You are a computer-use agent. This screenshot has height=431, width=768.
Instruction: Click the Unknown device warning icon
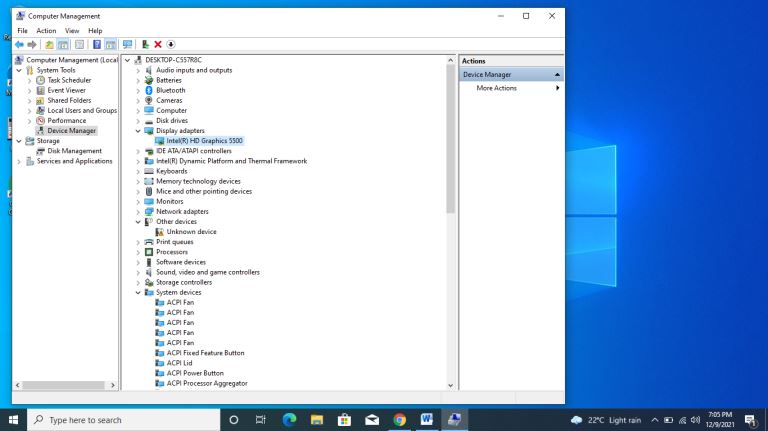pos(160,232)
